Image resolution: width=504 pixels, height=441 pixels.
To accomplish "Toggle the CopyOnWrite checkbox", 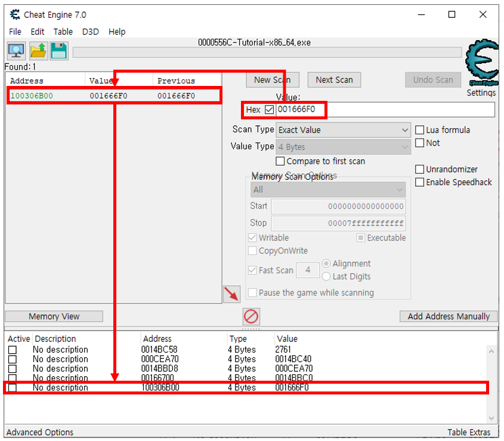I will coord(252,251).
